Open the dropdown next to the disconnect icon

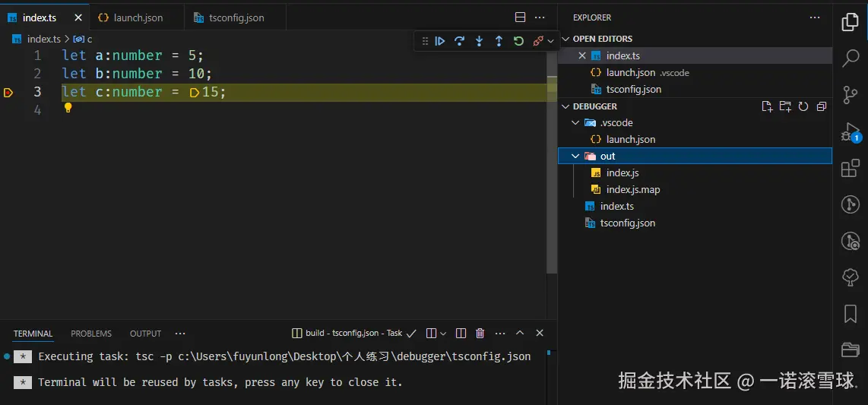coord(550,41)
